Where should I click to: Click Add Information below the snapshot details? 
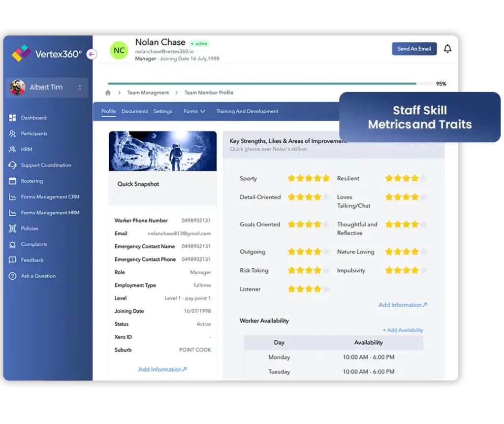(162, 369)
